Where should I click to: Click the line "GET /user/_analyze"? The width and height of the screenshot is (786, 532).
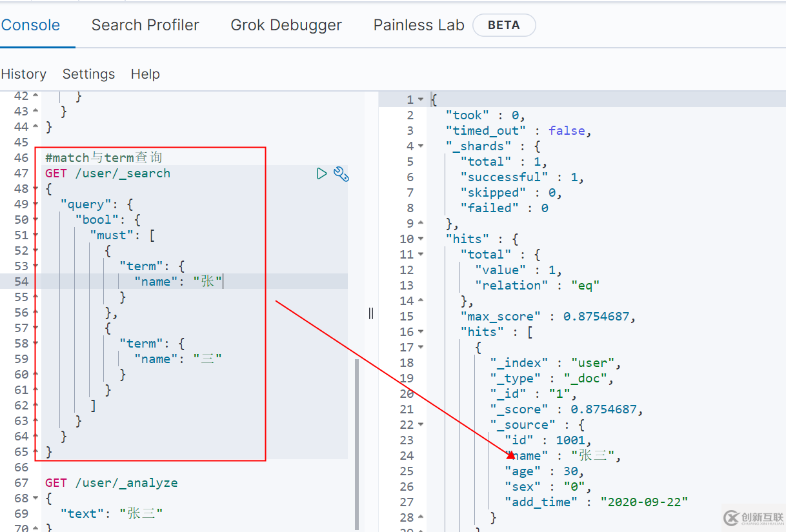coord(112,483)
